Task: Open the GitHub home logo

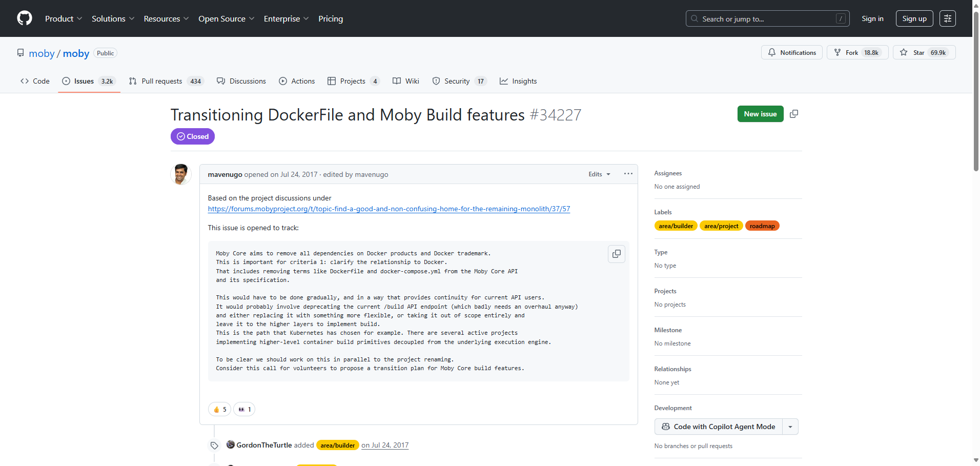Action: pos(25,18)
